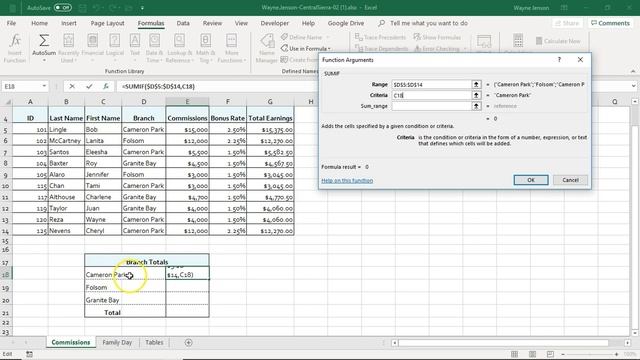Toggle the AutoSave switch
Image resolution: width=640 pixels, height=360 pixels.
pos(62,7)
